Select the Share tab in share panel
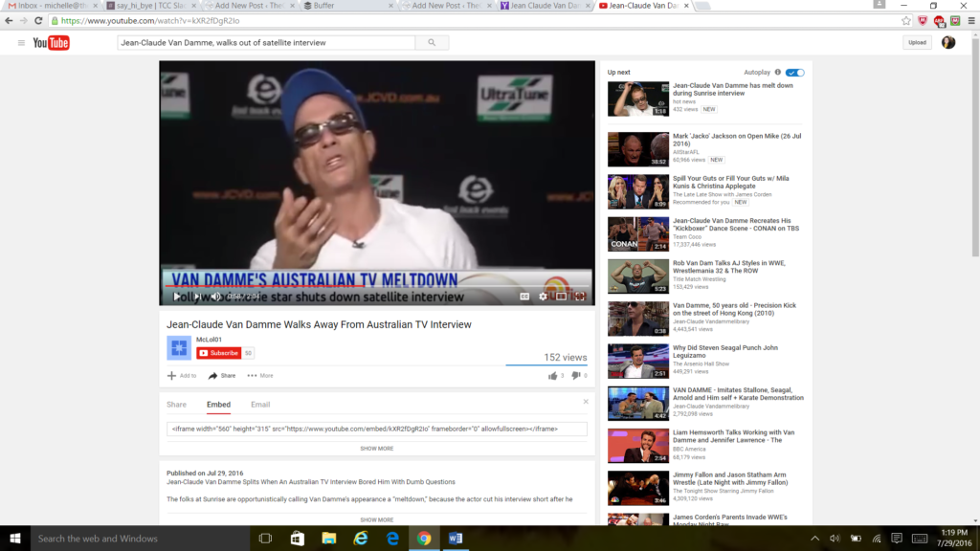The height and width of the screenshot is (551, 980). (x=177, y=405)
